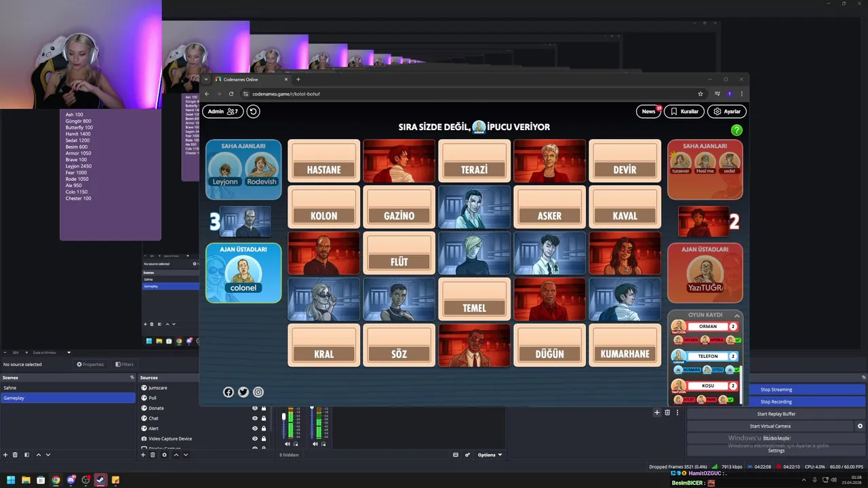Open Ayarlar settings button
The image size is (868, 488).
pyautogui.click(x=727, y=111)
